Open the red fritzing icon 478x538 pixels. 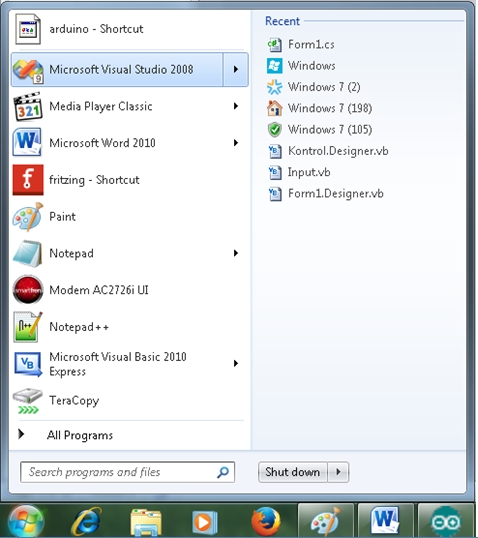coord(28,180)
